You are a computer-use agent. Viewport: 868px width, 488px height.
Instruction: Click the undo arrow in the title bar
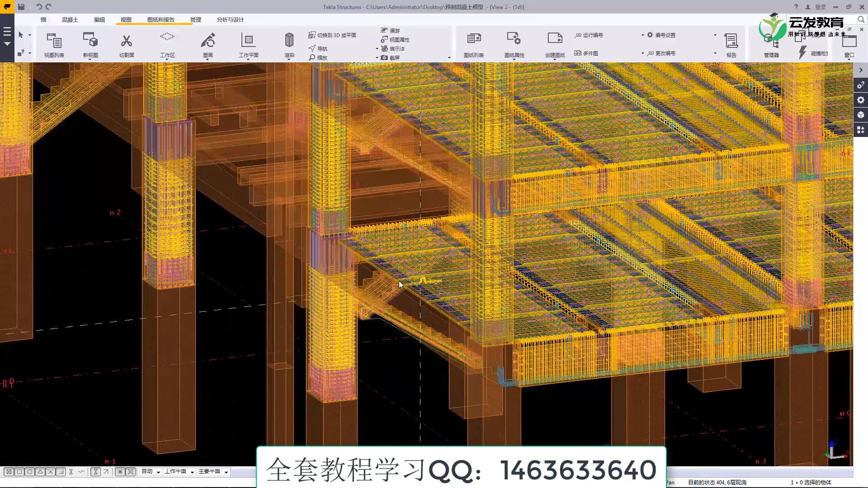tap(39, 7)
